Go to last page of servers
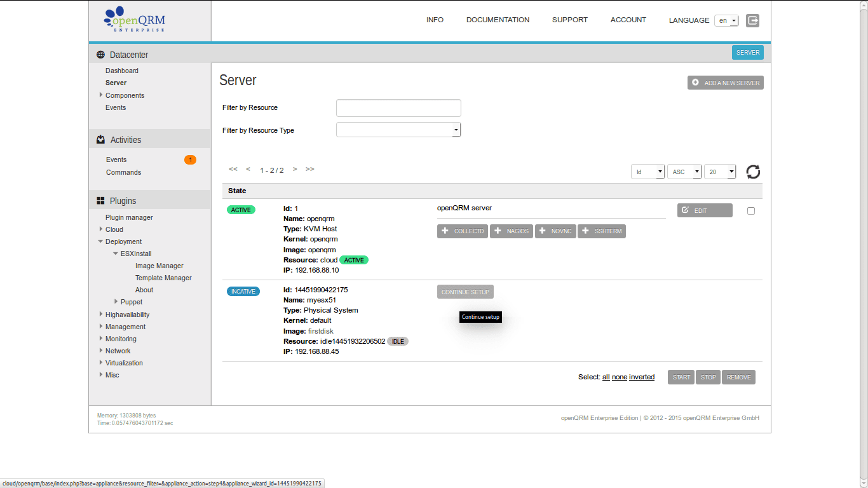 (x=310, y=169)
